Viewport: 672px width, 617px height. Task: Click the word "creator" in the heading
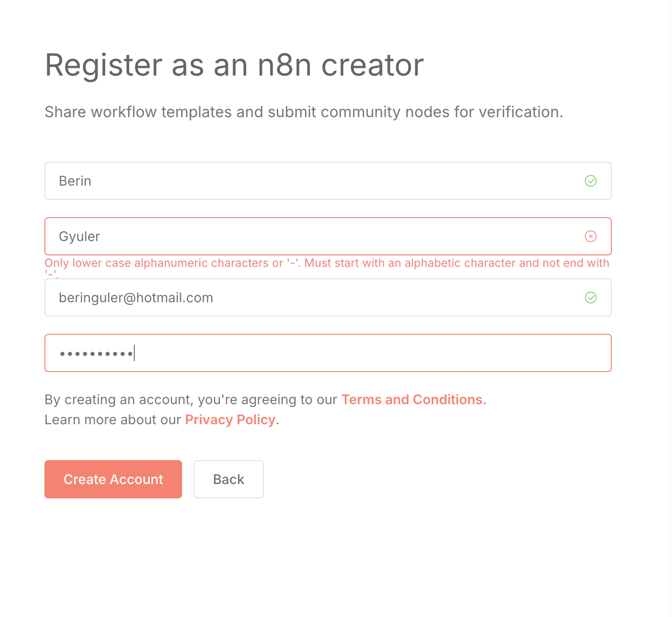372,65
